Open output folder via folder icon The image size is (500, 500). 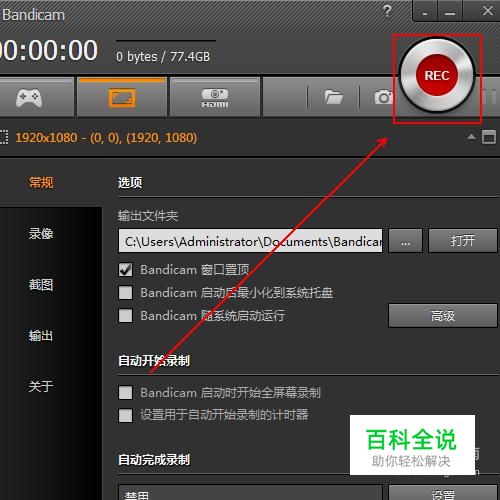click(334, 97)
